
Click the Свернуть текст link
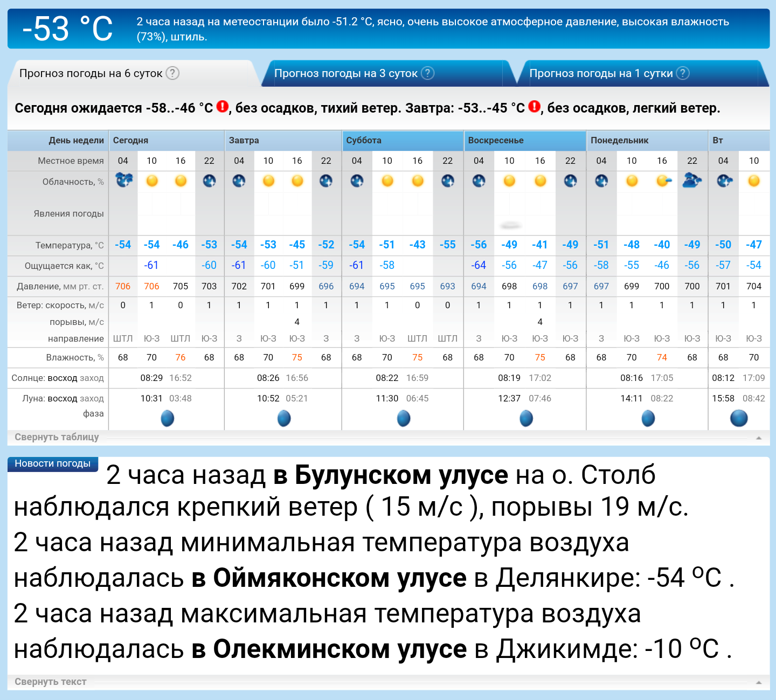click(x=50, y=682)
